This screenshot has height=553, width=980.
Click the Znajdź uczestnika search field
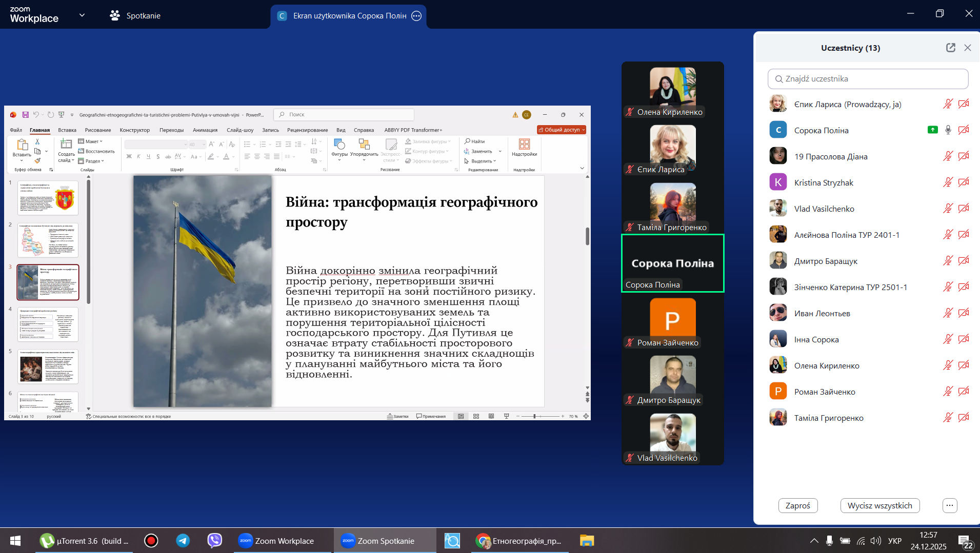(x=868, y=79)
